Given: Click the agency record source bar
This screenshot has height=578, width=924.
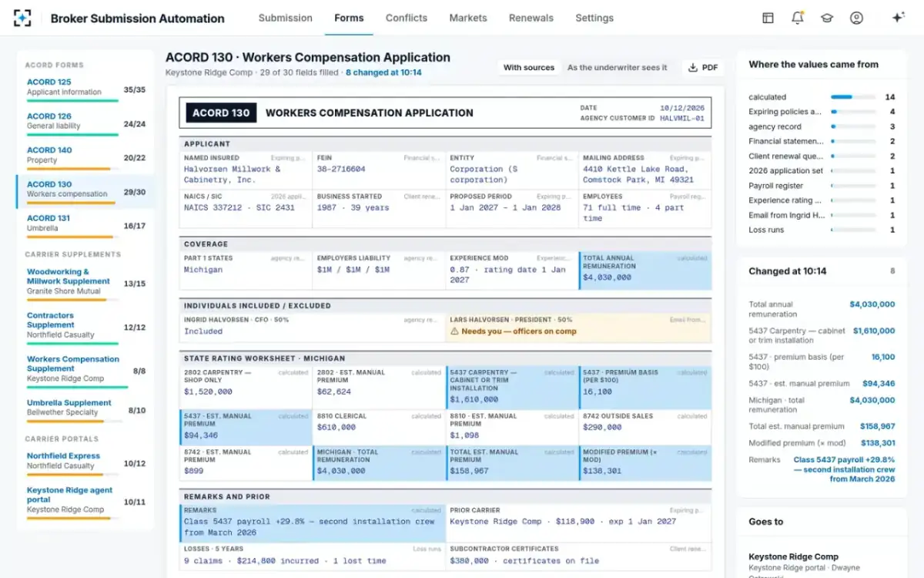Looking at the screenshot, I should click(853, 126).
